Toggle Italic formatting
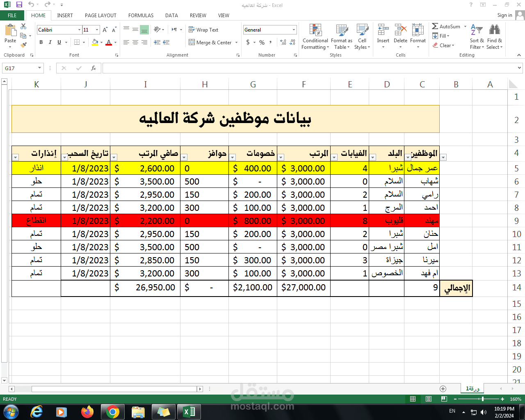 [50, 42]
